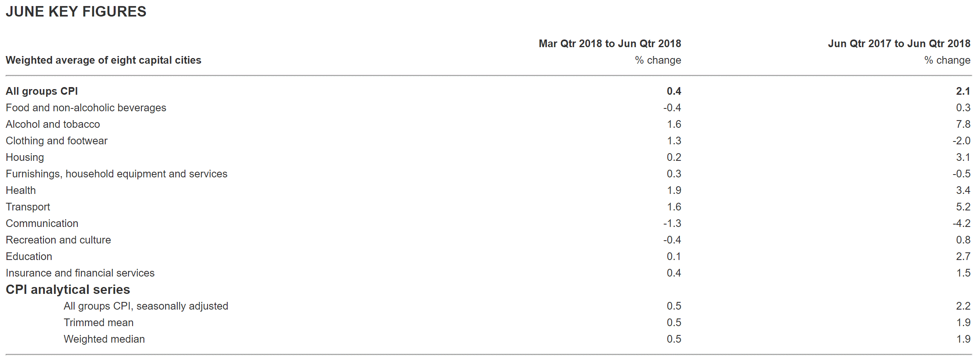Click the Alcohol and tobacco row label

[x=53, y=124]
